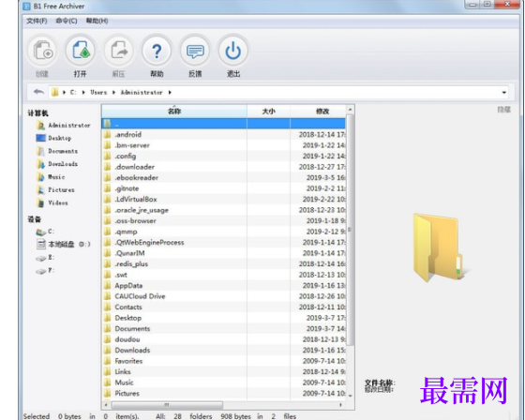
Task: Open Desktop in the sidebar
Action: point(53,138)
